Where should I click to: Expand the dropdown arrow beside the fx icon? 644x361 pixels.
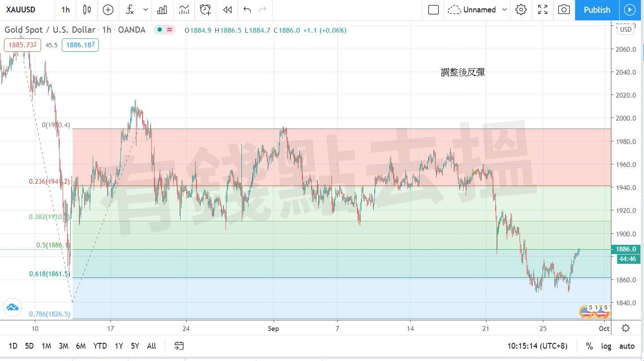pos(145,10)
